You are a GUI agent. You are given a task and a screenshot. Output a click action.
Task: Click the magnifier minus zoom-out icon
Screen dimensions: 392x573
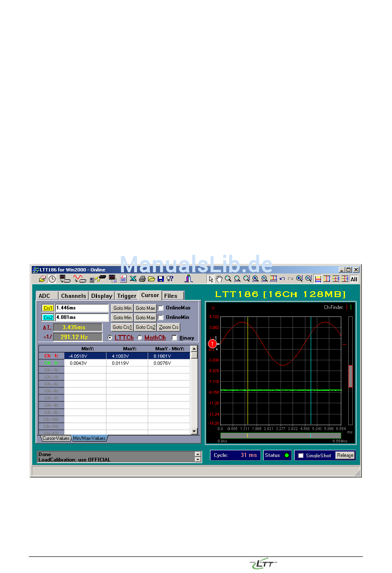(264, 279)
